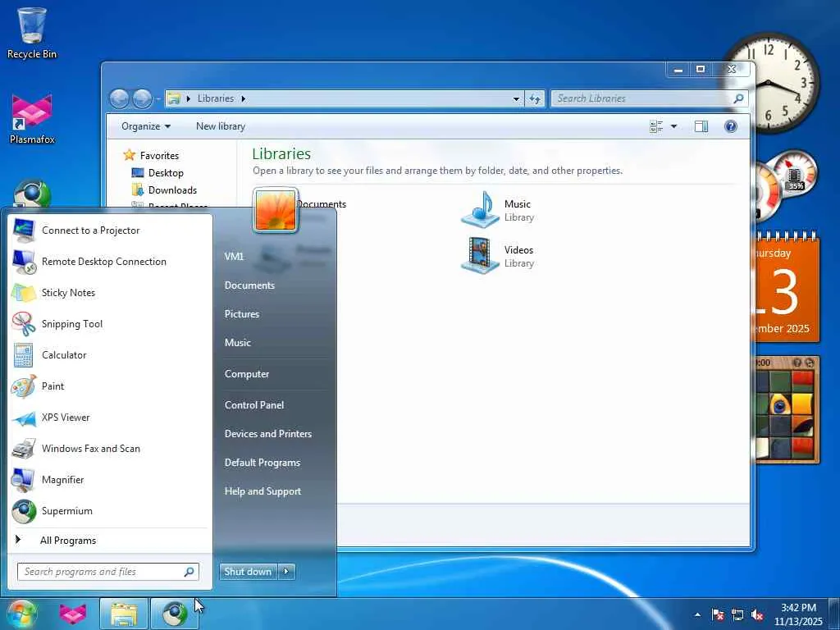This screenshot has width=840, height=630.
Task: Open the Music library icon
Action: (x=481, y=210)
